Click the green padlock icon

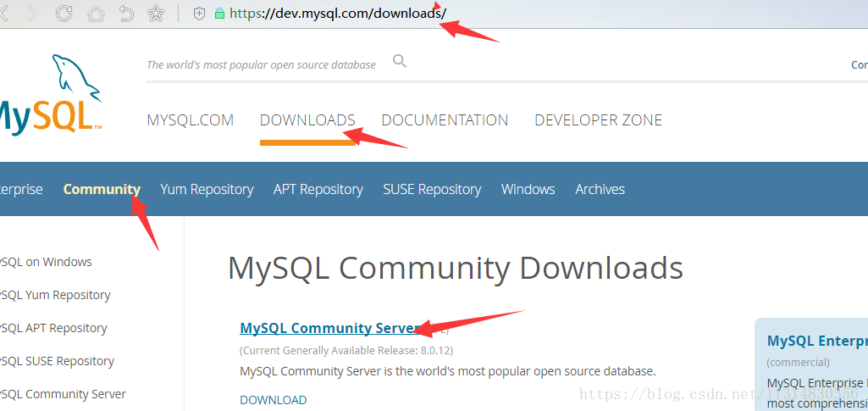[220, 14]
